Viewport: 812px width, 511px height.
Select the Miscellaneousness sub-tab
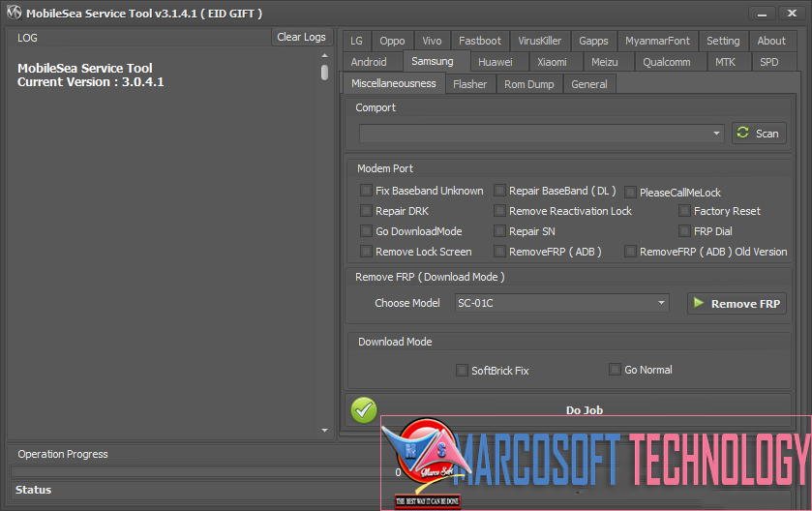point(394,83)
